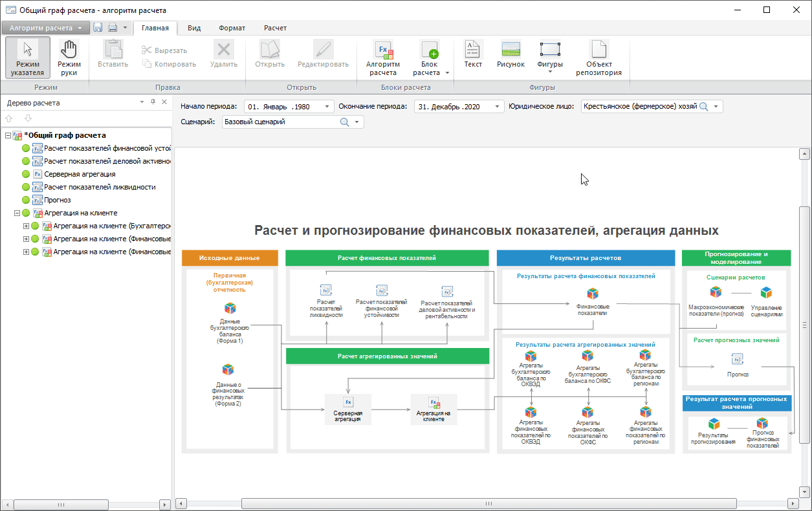This screenshot has height=511, width=812.
Task: Pin the Дерево расчета panel
Action: click(153, 102)
